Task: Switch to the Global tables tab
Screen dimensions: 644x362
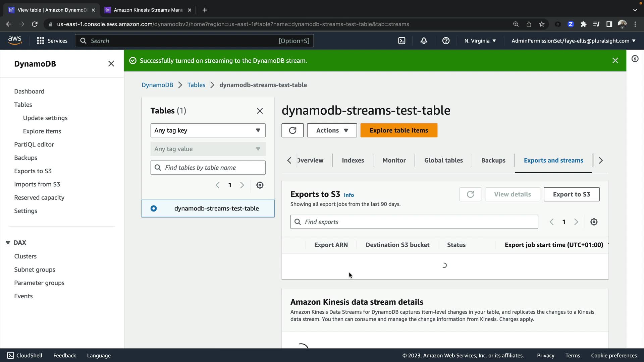Action: click(443, 160)
